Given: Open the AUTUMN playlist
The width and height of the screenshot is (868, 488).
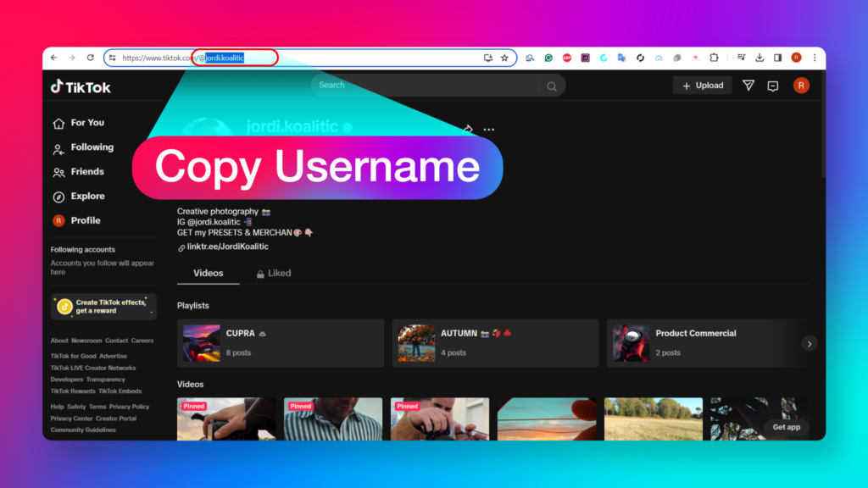Looking at the screenshot, I should coord(495,343).
